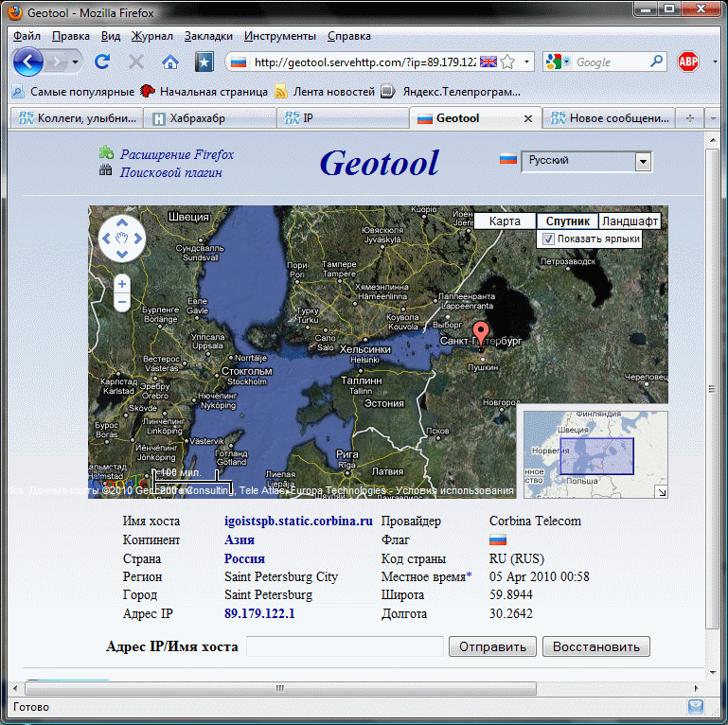Viewport: 728px width, 725px height.
Task: Click the Russian flag site icon in address bar
Action: coord(239,62)
